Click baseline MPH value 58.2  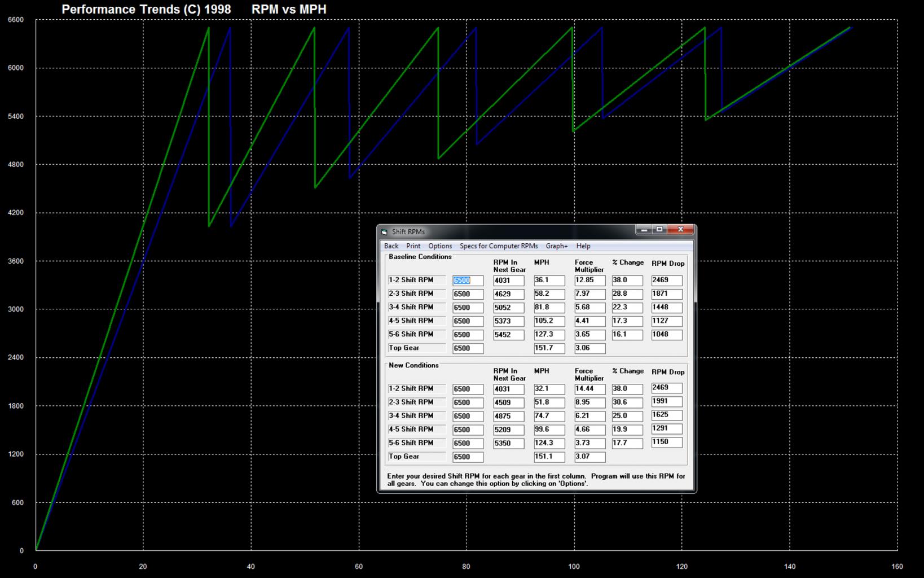point(549,294)
